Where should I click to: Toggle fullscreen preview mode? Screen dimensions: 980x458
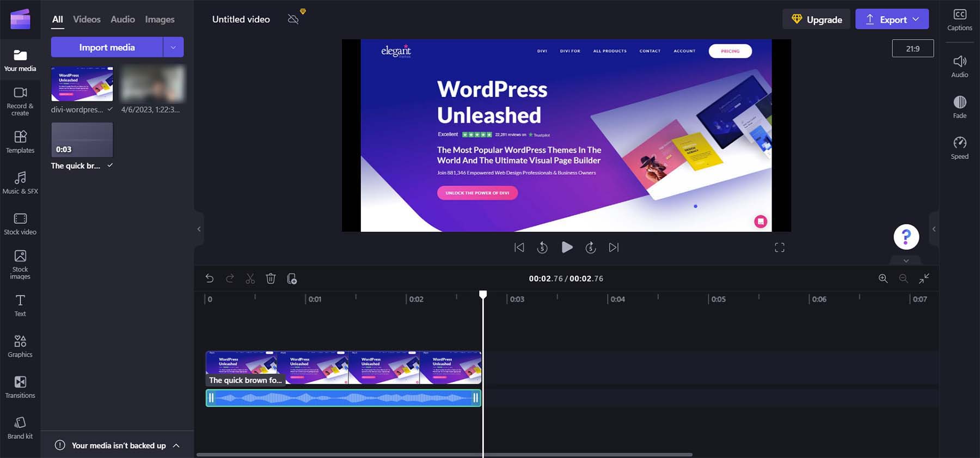(x=780, y=248)
